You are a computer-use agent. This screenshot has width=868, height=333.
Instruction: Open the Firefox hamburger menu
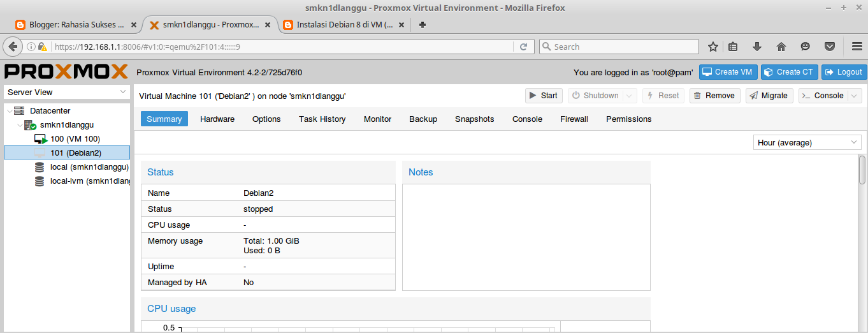(x=857, y=47)
